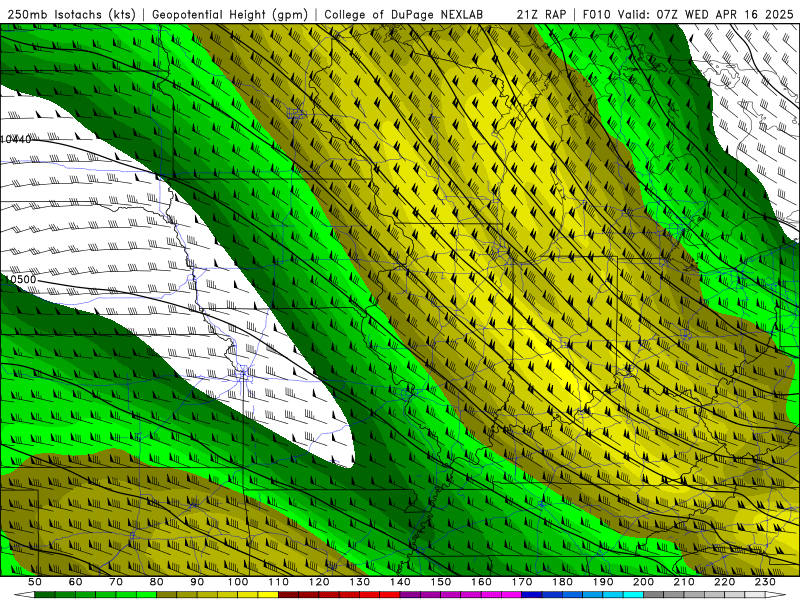Image resolution: width=800 pixels, height=600 pixels.
Task: Click the dark red swatch starting at 110 kts
Action: point(289,595)
